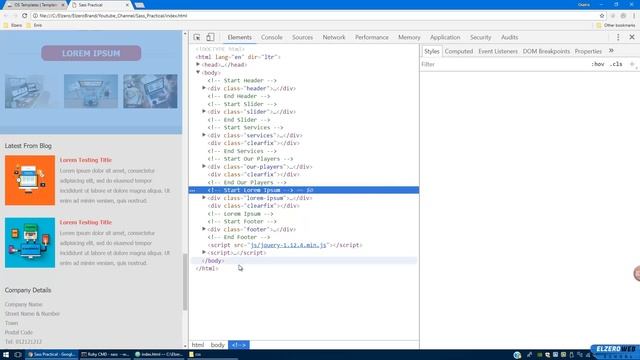This screenshot has width=640, height=360.
Task: Expand the head element node
Action: pyautogui.click(x=198, y=64)
